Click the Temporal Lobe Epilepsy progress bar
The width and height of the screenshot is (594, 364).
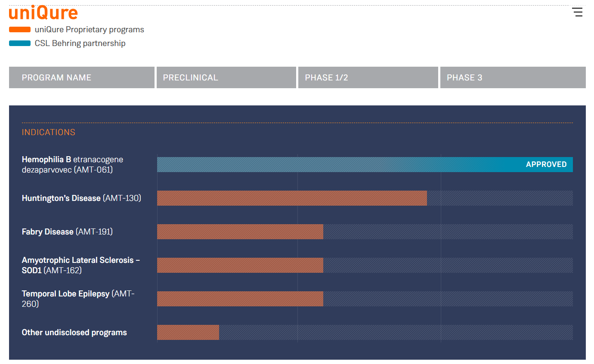tap(240, 299)
